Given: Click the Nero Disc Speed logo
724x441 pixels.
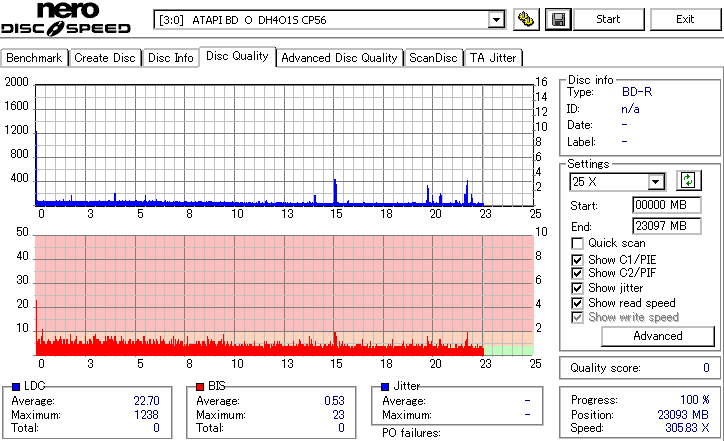Looking at the screenshot, I should [66, 18].
